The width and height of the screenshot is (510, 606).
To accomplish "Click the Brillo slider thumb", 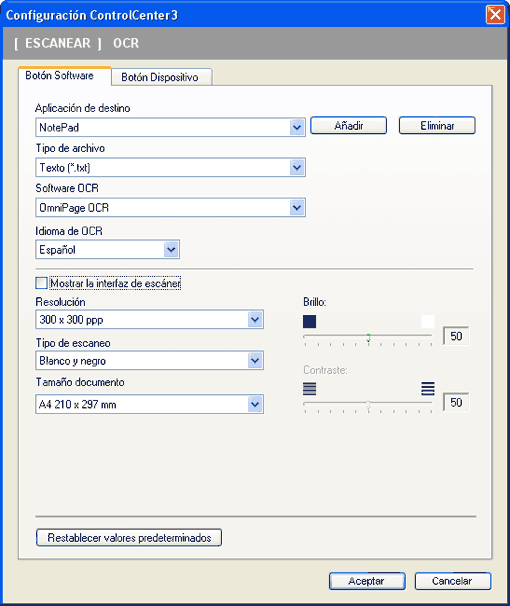I will pyautogui.click(x=368, y=338).
